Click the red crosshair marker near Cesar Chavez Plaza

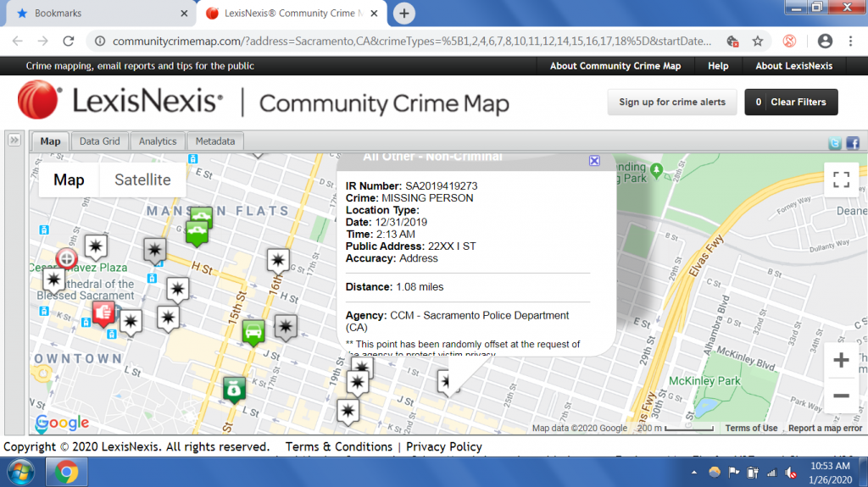click(66, 257)
